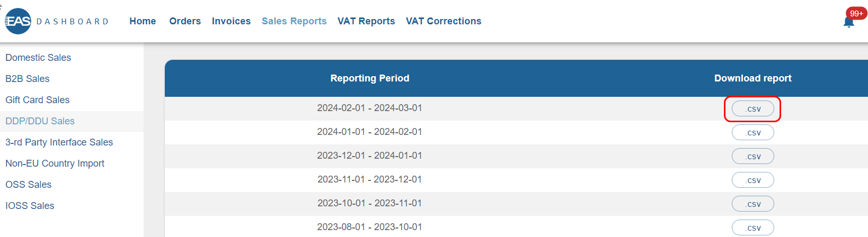Open the Orders menu item
868x237 pixels.
coord(185,21)
